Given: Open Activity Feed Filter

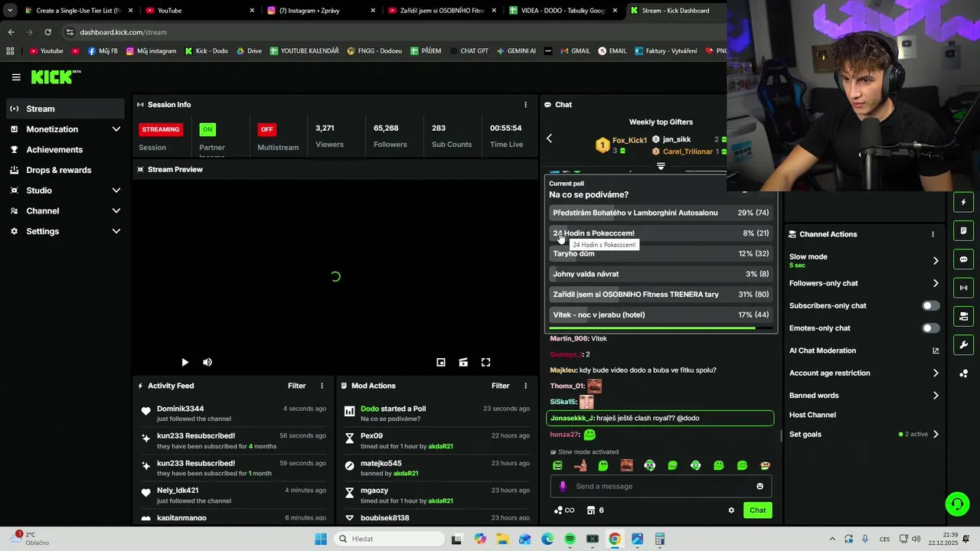Looking at the screenshot, I should [296, 386].
